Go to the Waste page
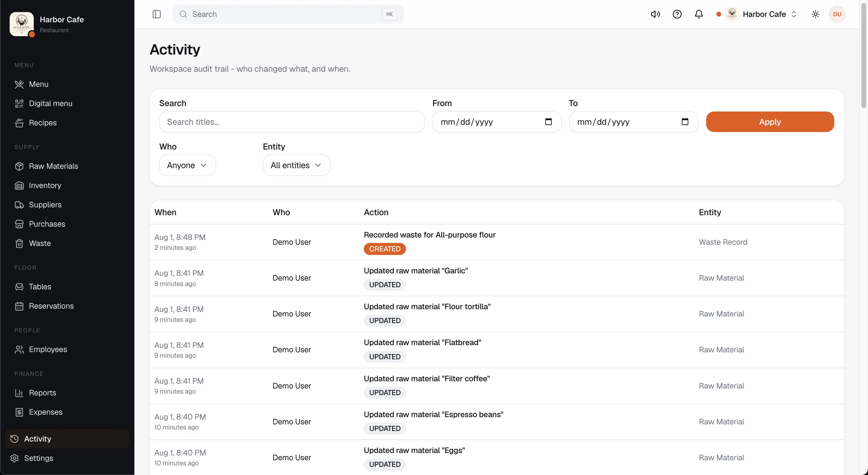The image size is (868, 475). tap(68, 243)
